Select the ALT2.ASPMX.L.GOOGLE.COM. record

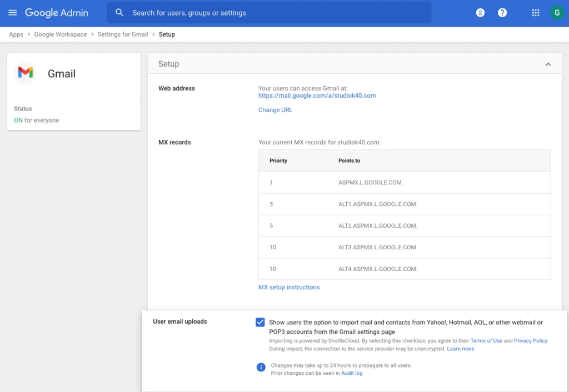pyautogui.click(x=405, y=225)
